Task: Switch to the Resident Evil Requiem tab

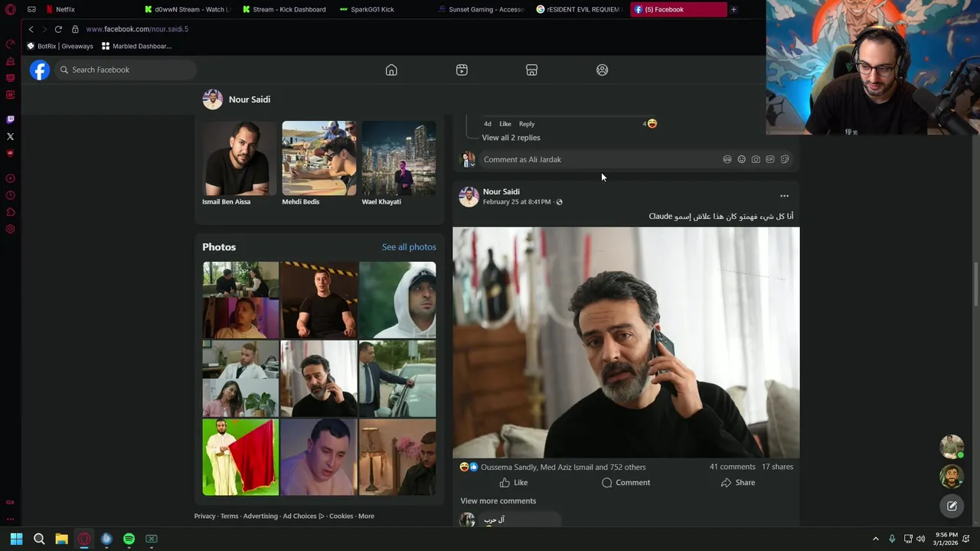Action: click(579, 9)
